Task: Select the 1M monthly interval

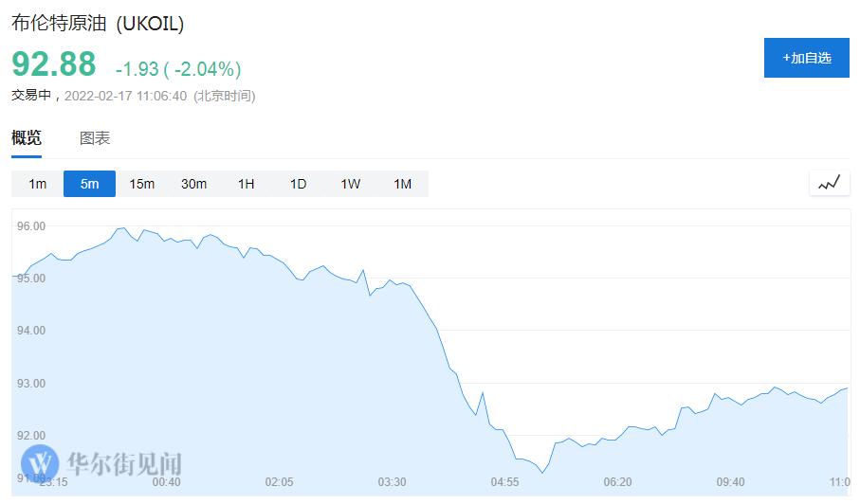Action: 402,184
